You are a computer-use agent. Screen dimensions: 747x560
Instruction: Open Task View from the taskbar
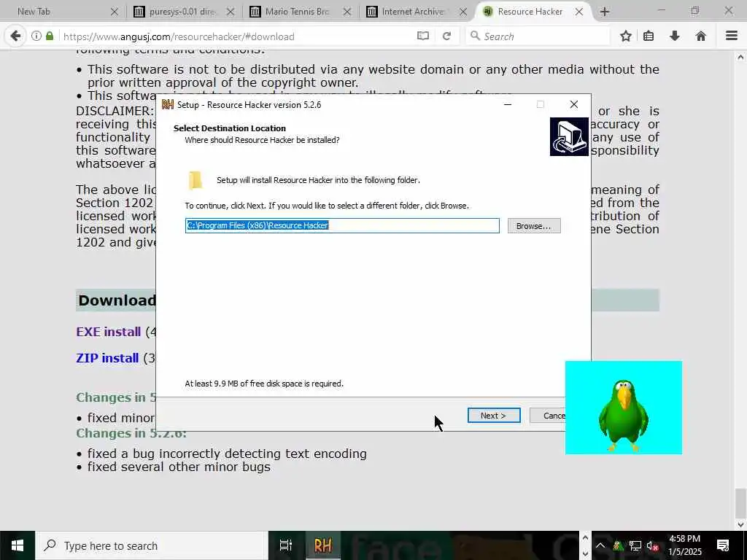coord(285,545)
